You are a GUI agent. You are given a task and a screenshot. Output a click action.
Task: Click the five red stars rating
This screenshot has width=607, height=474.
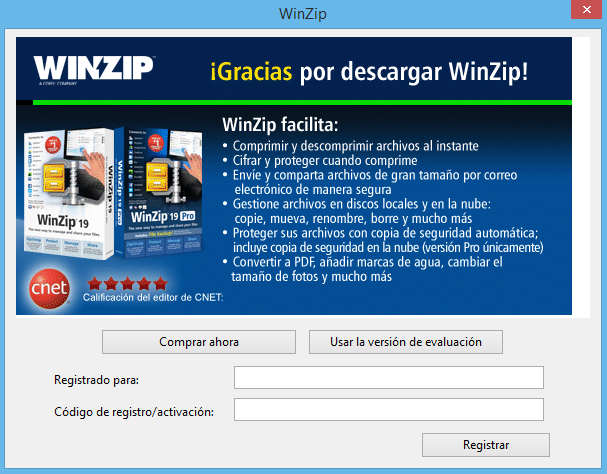tap(127, 284)
